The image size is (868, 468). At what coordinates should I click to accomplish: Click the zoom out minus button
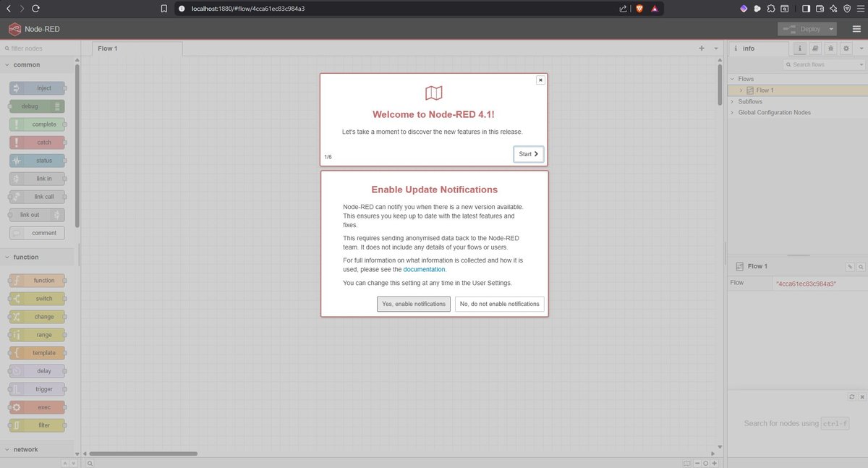coord(697,463)
